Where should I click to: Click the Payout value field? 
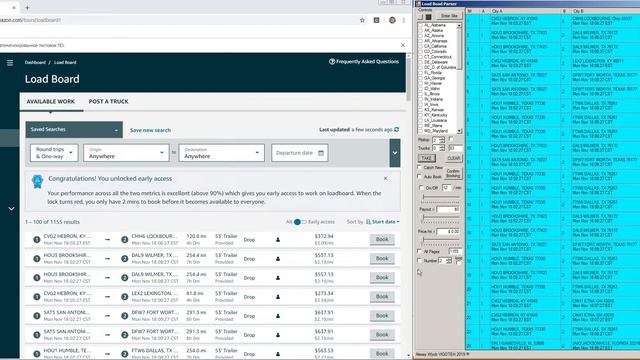448,209
